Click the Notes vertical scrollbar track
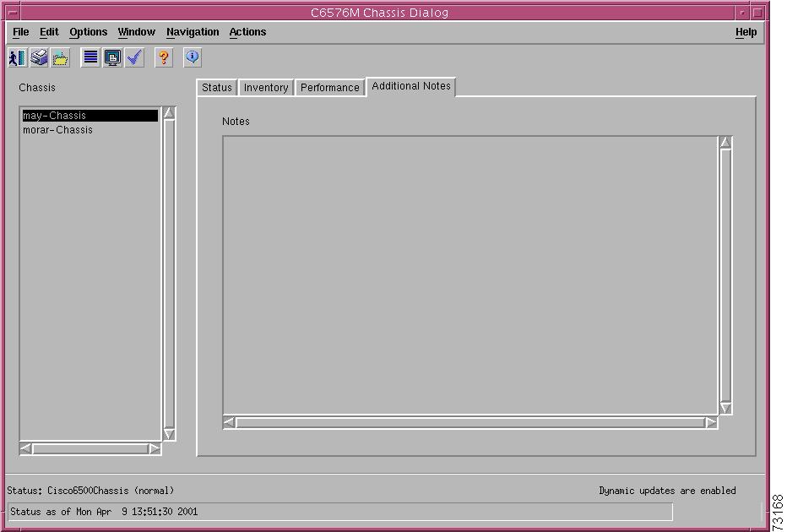The width and height of the screenshot is (787, 532). (725, 275)
